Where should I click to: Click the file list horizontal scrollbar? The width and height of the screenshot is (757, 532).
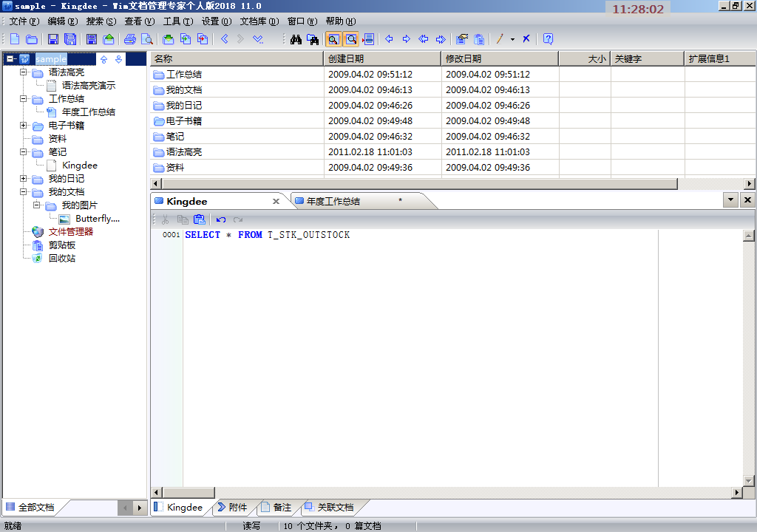[x=420, y=183]
